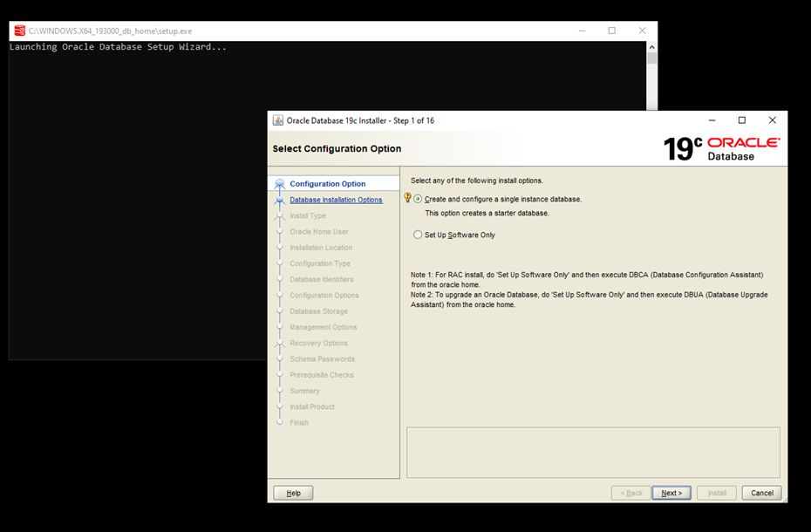Viewport: 811px width, 532px height.
Task: Minimize the setup.exe console window
Action: coord(582,31)
